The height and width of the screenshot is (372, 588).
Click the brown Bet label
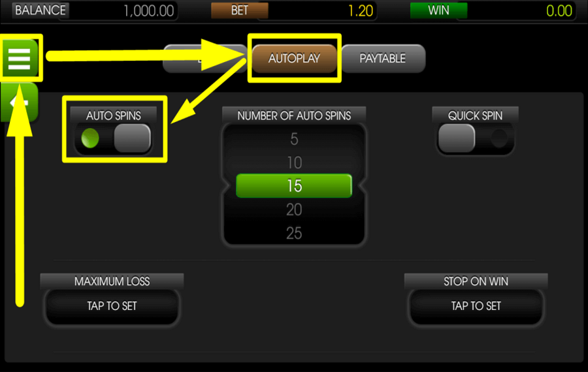pyautogui.click(x=240, y=10)
